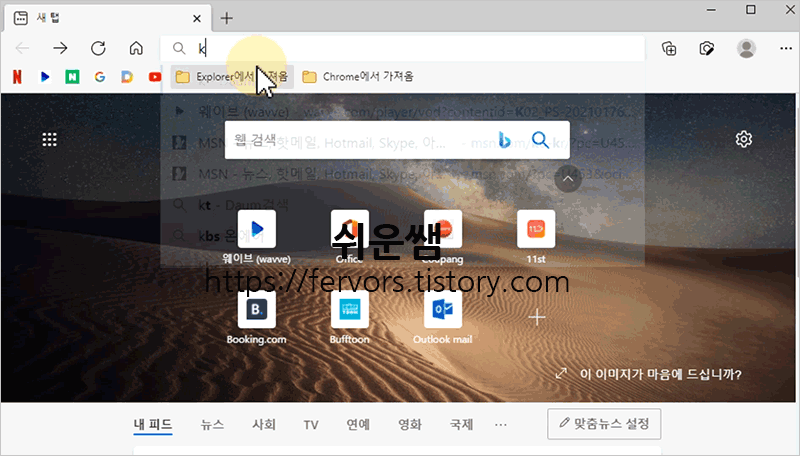Click the forward navigation arrow

60,48
